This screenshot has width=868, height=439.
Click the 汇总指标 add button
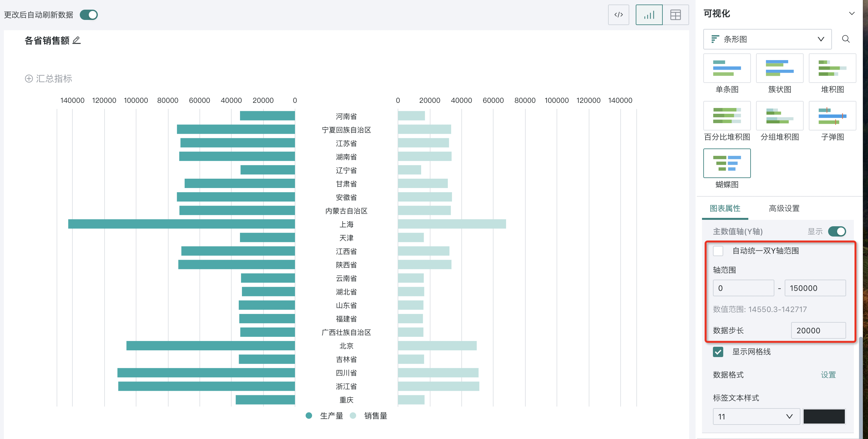49,78
